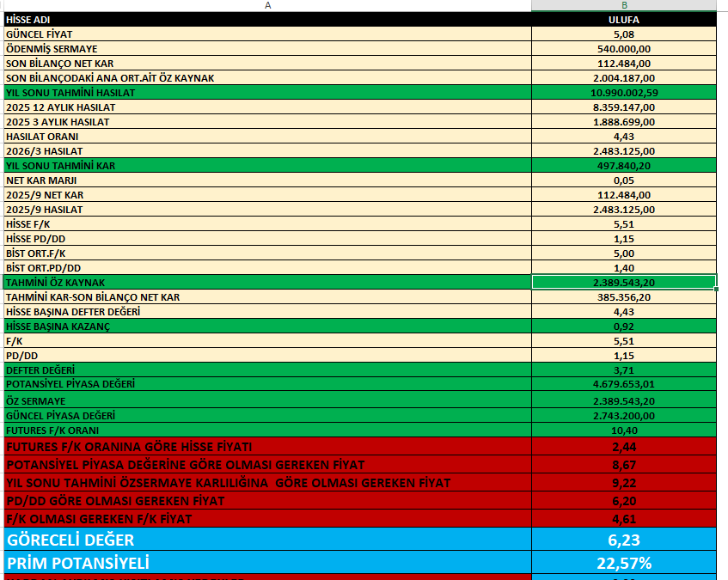Click the GÖRECELİ DEĞER label cell
The image size is (728, 580).
point(267,540)
